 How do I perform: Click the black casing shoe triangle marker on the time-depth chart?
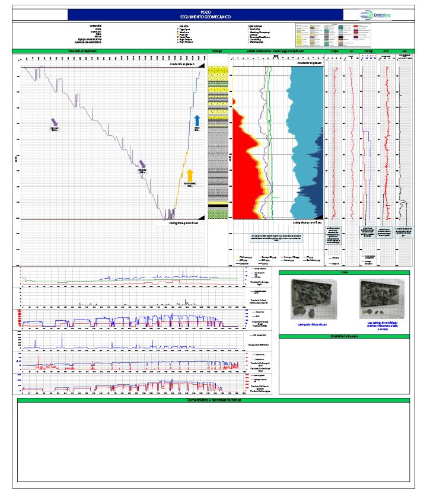click(x=201, y=218)
